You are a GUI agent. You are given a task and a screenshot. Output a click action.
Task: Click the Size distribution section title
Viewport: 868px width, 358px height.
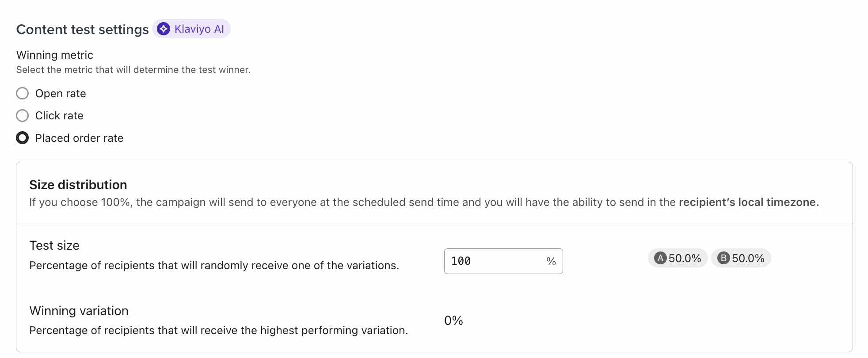coord(78,185)
